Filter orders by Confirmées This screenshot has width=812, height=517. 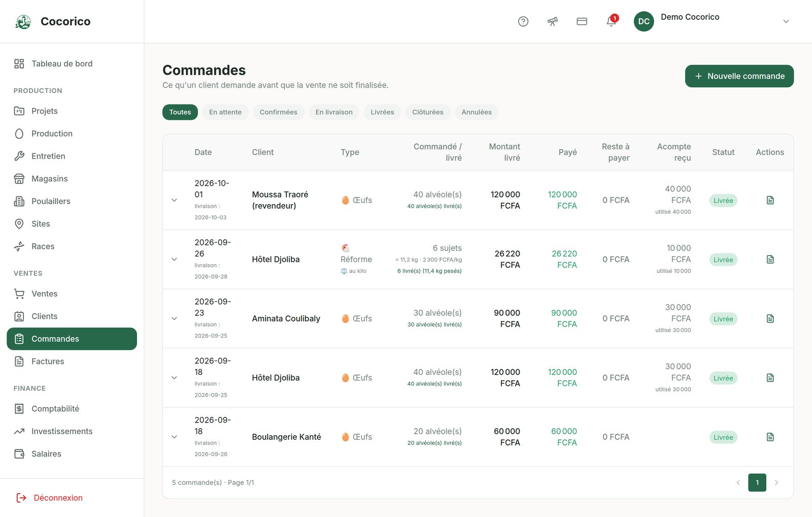pos(279,112)
